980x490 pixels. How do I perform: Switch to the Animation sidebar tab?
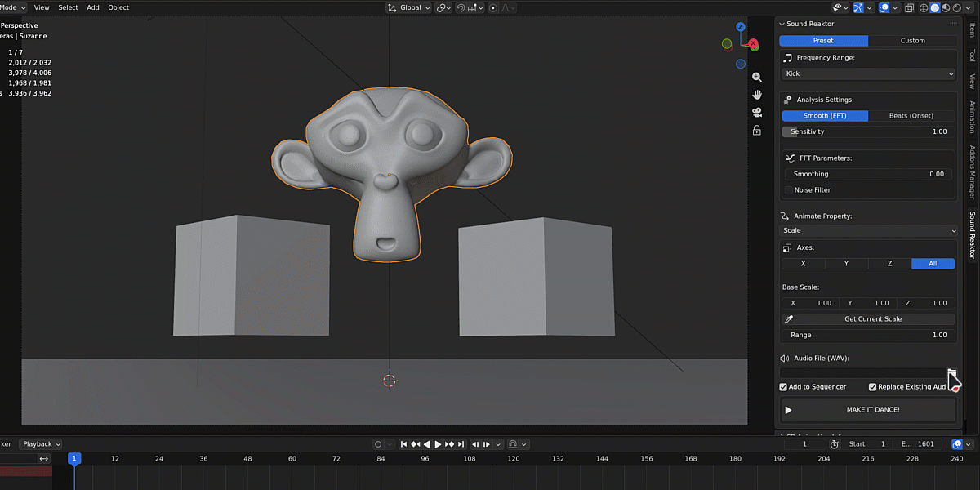point(972,117)
